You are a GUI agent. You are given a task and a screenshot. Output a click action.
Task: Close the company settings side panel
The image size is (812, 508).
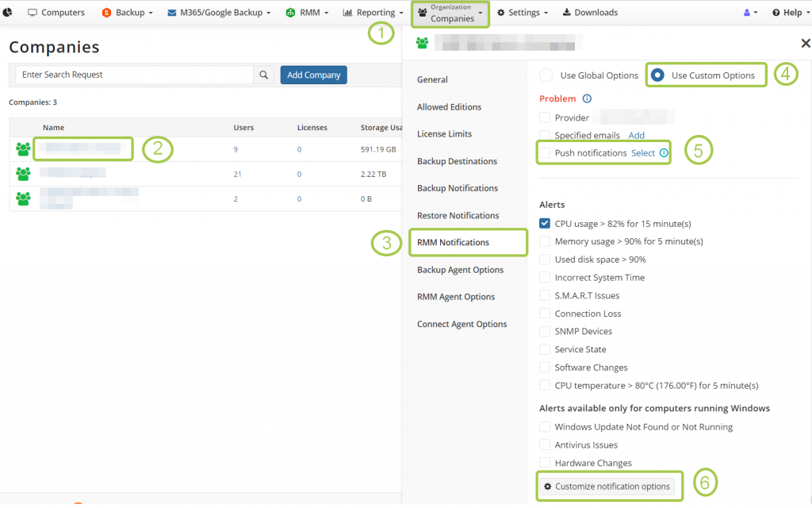click(806, 44)
